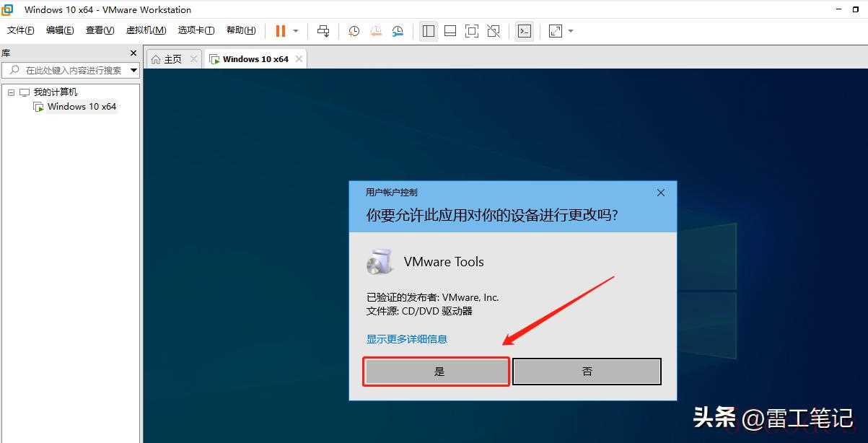868x443 pixels.
Task: Click the VMware Tools program name
Action: (444, 262)
